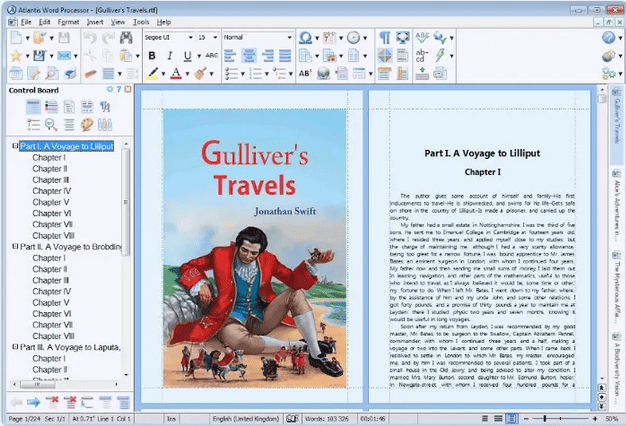Click the yellow star favorites icon
626x426 pixels.
[16, 55]
